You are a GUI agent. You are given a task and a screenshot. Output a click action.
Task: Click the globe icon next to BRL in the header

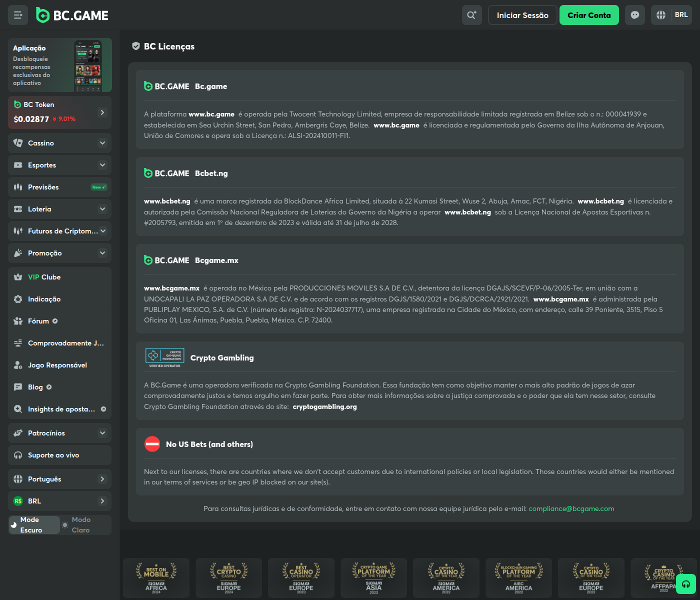(661, 15)
